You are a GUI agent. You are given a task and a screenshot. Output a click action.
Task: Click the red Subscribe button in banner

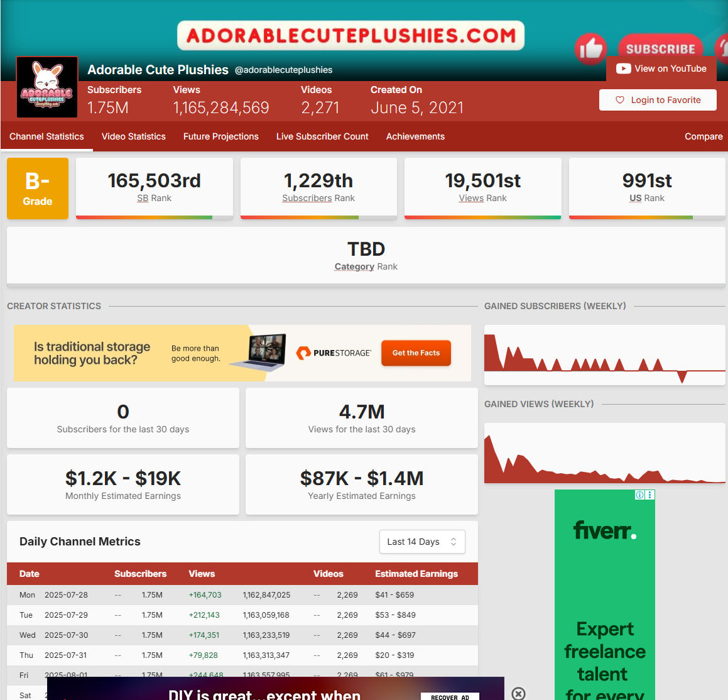coord(660,48)
